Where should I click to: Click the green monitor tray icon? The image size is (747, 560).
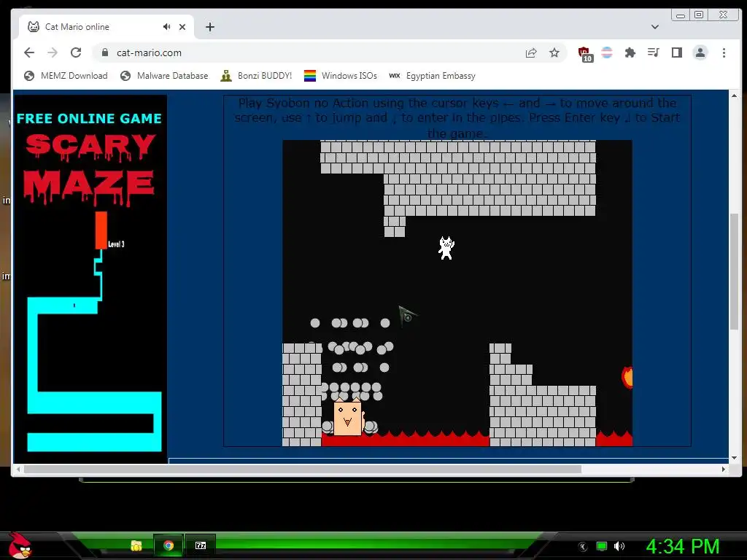coord(602,546)
